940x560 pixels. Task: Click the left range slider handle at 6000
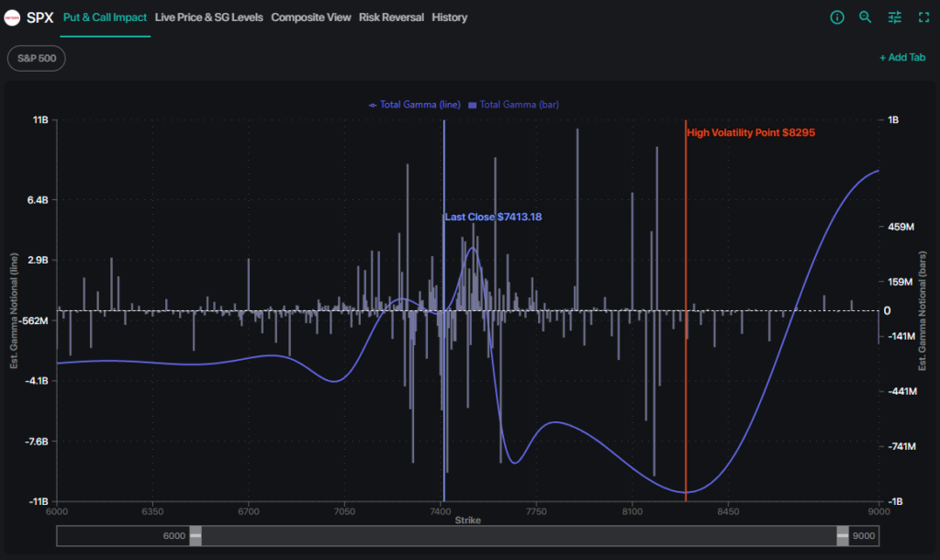[x=196, y=535]
